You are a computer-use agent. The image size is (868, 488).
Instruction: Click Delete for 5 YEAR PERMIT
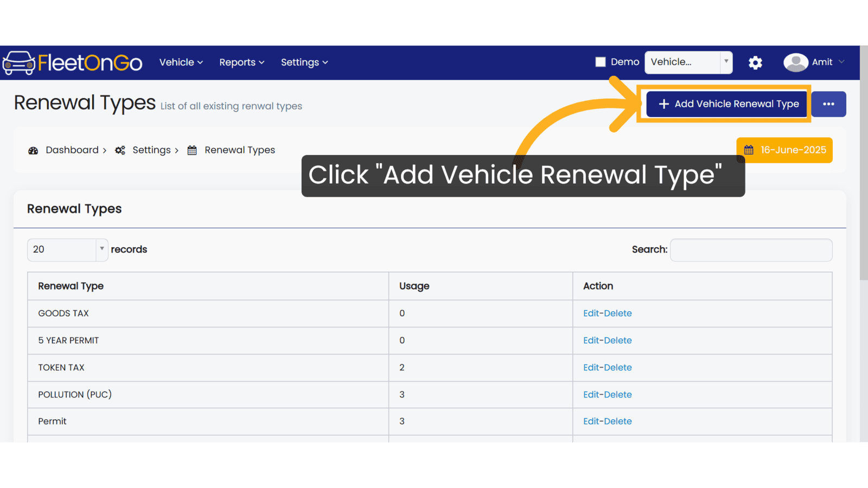click(x=618, y=341)
